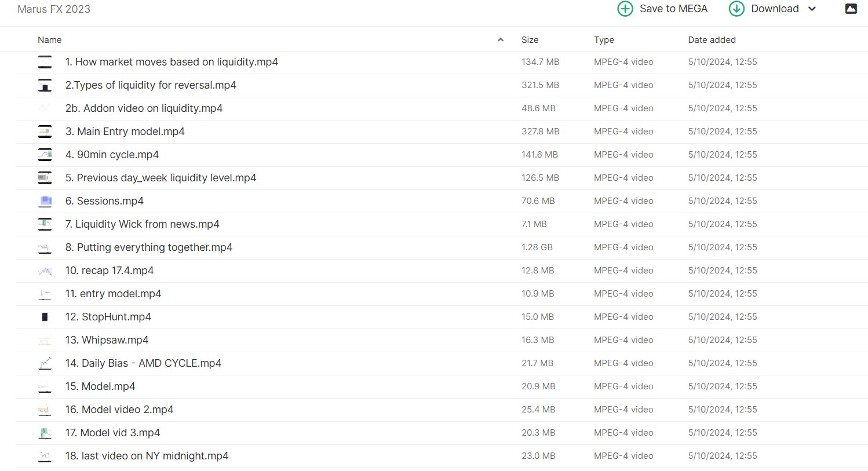This screenshot has height=471, width=868.
Task: Sort file list by Size column
Action: [530, 40]
